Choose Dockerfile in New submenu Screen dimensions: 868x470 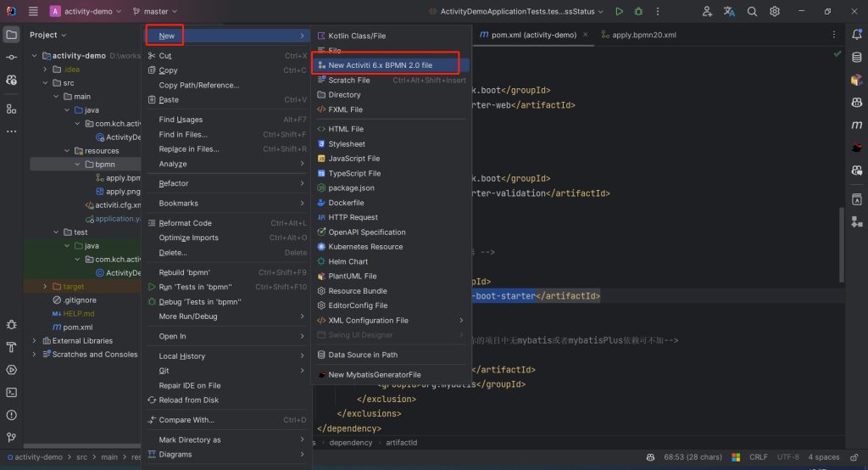(x=391, y=203)
